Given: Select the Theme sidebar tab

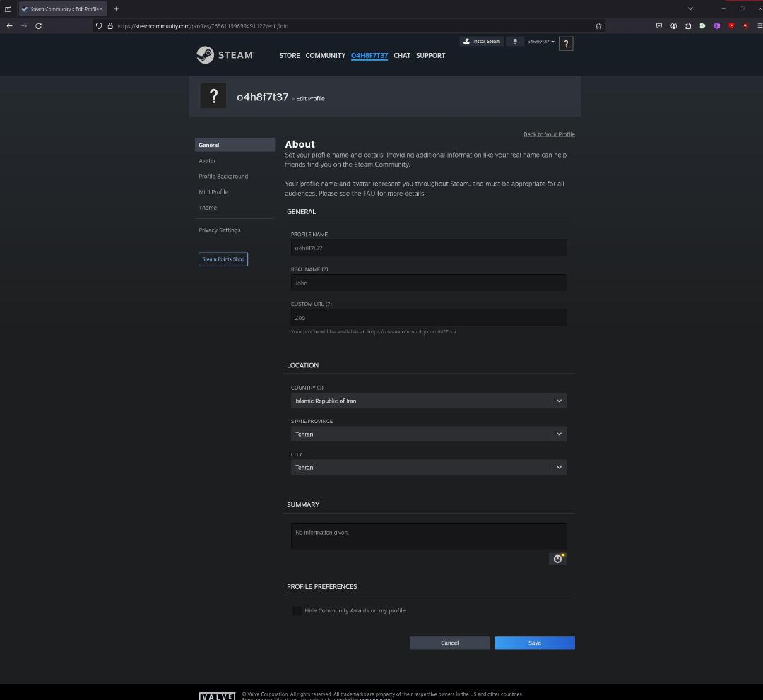Looking at the screenshot, I should point(235,207).
